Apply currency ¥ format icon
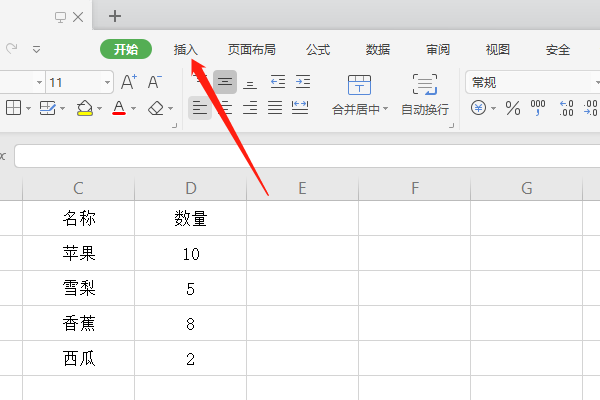Viewport: 600px width, 400px height. pyautogui.click(x=478, y=108)
